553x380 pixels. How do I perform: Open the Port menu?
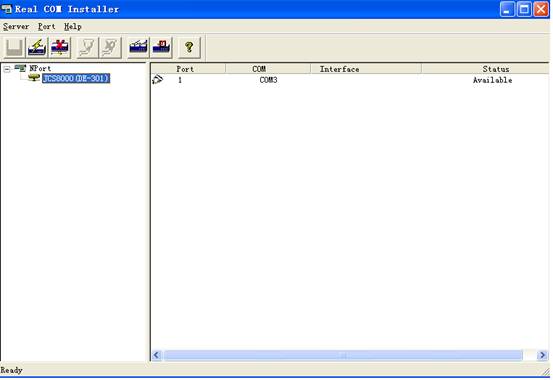point(47,26)
